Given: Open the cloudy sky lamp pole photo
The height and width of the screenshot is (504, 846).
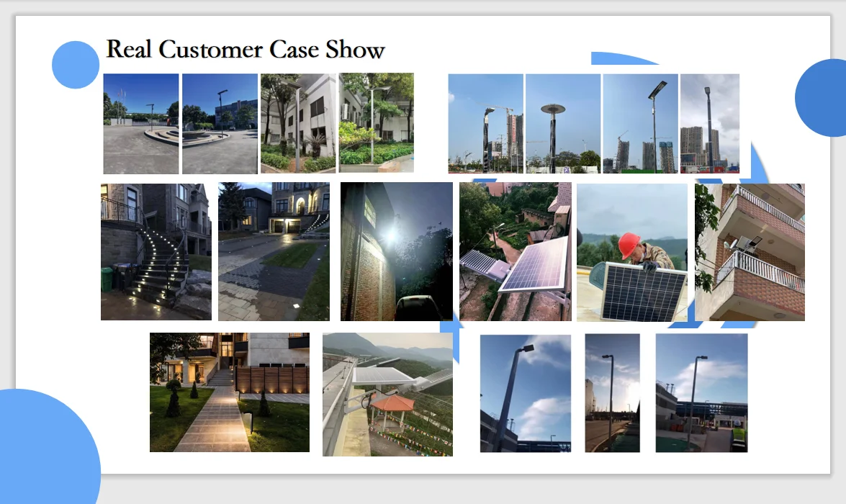Looking at the screenshot, I should click(710, 124).
